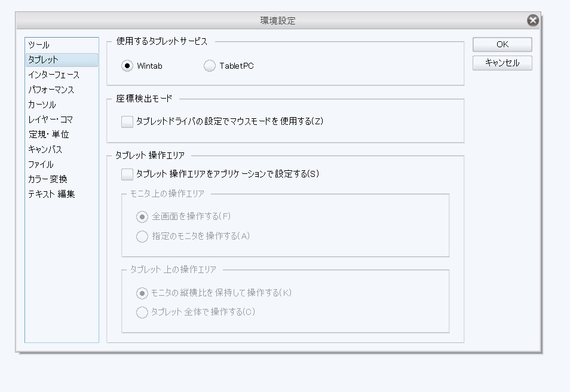The height and width of the screenshot is (392, 570).
Task: Choose 全画面を操作する radio option
Action: (142, 216)
